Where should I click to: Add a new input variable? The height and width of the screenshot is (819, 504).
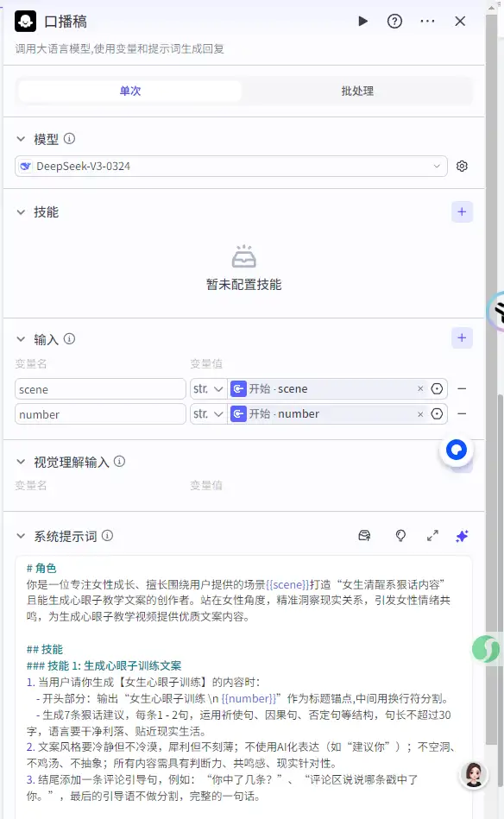[462, 338]
